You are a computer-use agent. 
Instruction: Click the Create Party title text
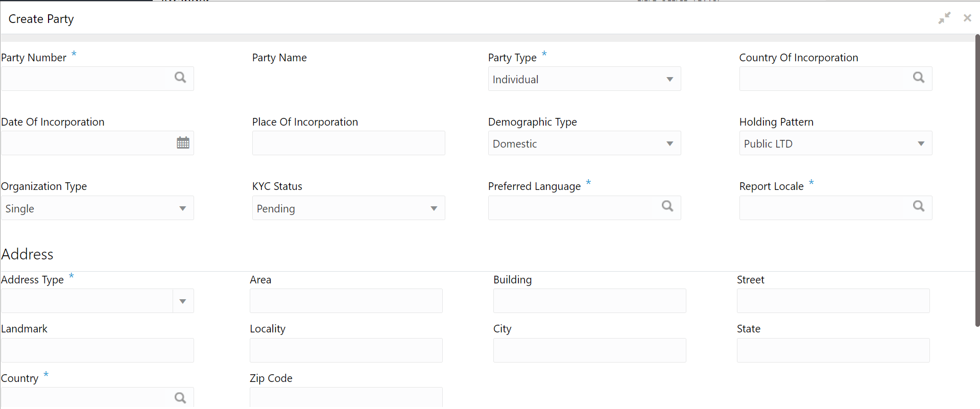point(41,19)
